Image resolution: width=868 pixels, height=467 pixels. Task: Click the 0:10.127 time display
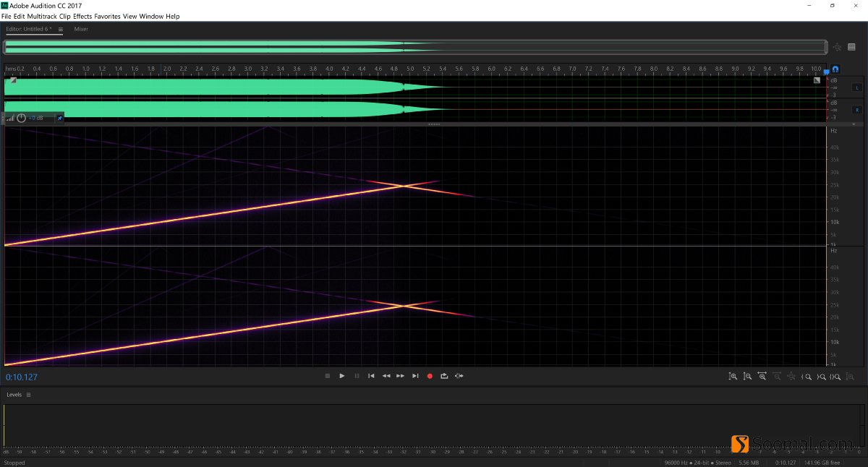[22, 377]
